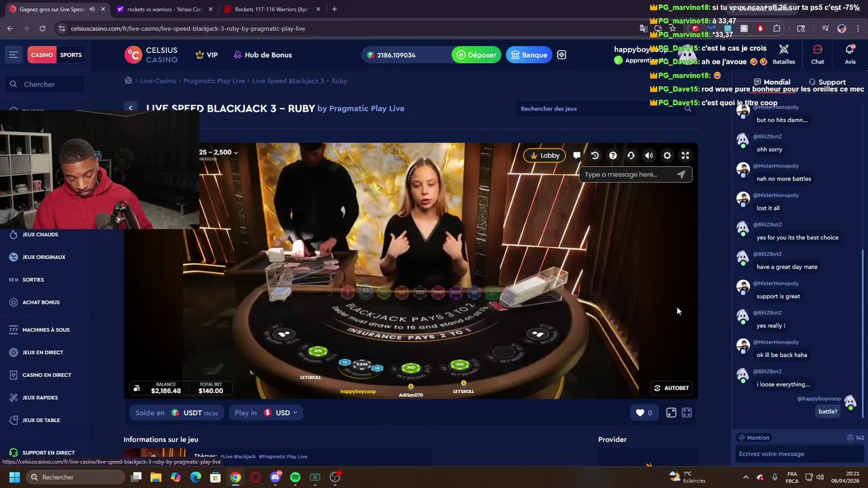The height and width of the screenshot is (488, 868).
Task: Open JEUX DE TABLE in the sidebar
Action: tap(41, 420)
